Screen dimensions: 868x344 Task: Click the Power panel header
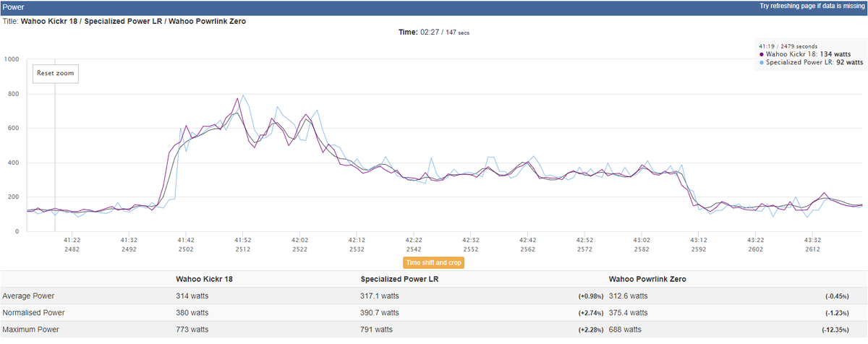[434, 7]
